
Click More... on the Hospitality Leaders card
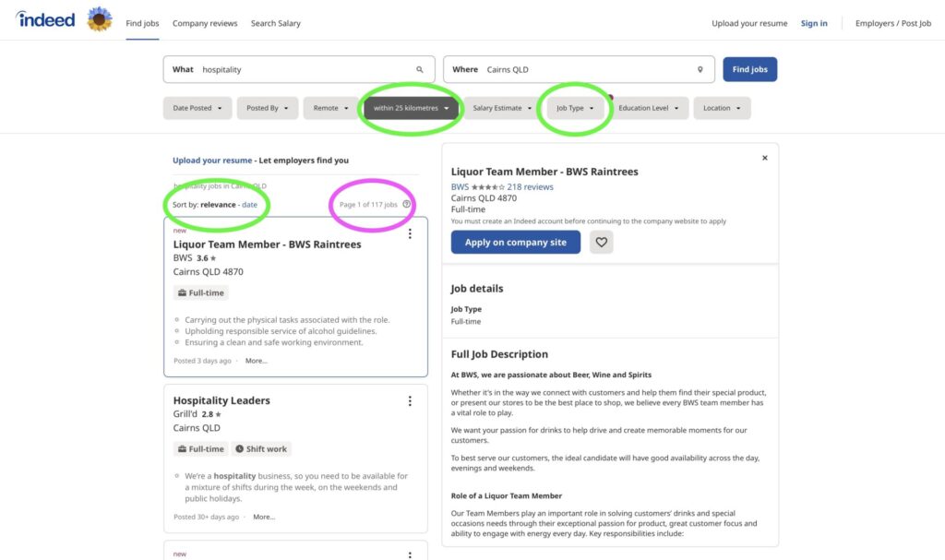(264, 517)
